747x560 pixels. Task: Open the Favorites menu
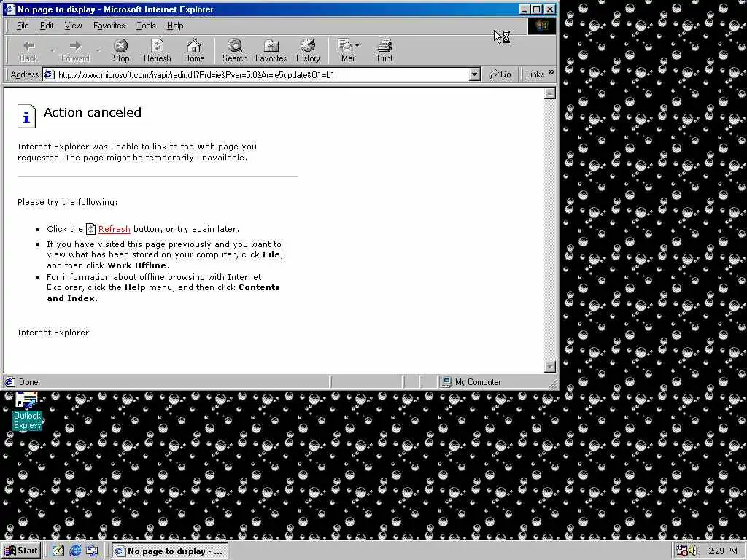coord(109,26)
